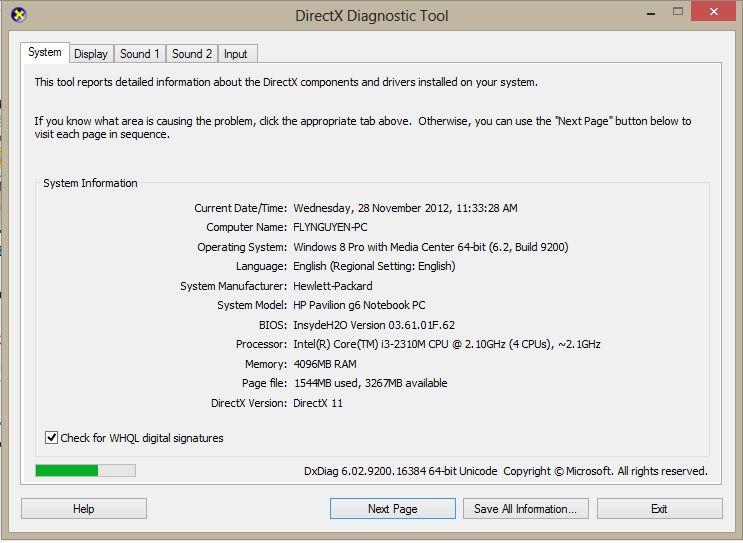Image resolution: width=743 pixels, height=543 pixels.
Task: Open the Sound 1 tab
Action: tap(140, 54)
